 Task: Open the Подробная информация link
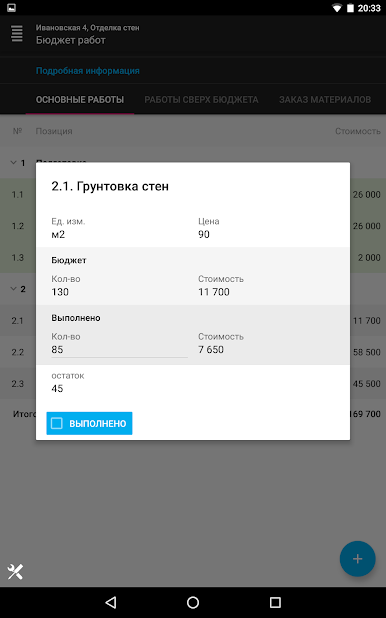(x=88, y=71)
